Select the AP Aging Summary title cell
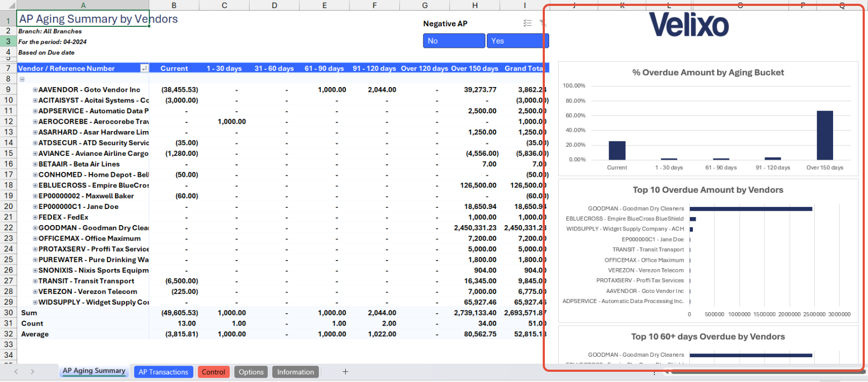868x382 pixels. coord(83,19)
